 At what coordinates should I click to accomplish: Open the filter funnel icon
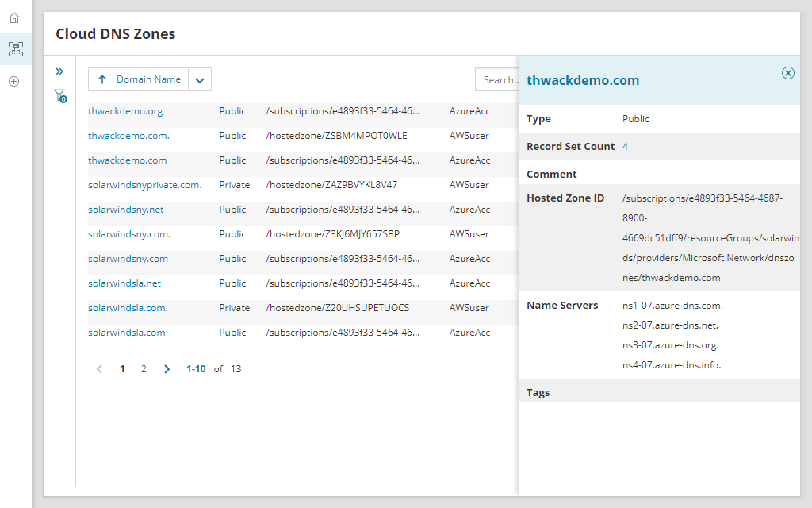click(x=59, y=94)
